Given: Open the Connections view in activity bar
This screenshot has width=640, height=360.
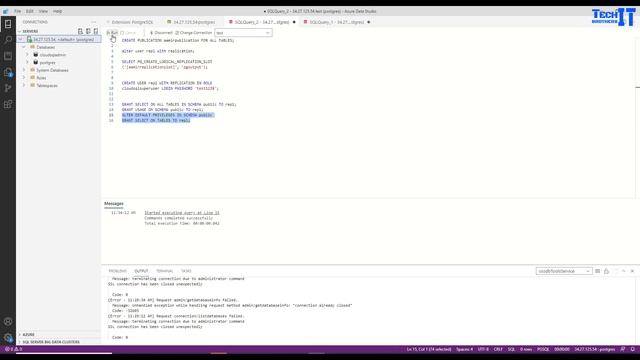Looking at the screenshot, I should (8, 24).
